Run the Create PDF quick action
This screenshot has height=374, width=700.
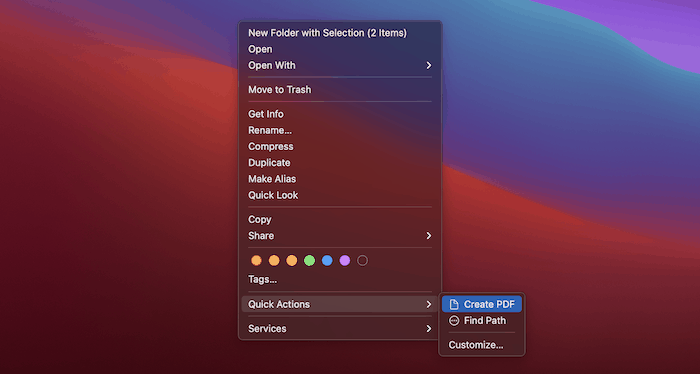pyautogui.click(x=482, y=304)
